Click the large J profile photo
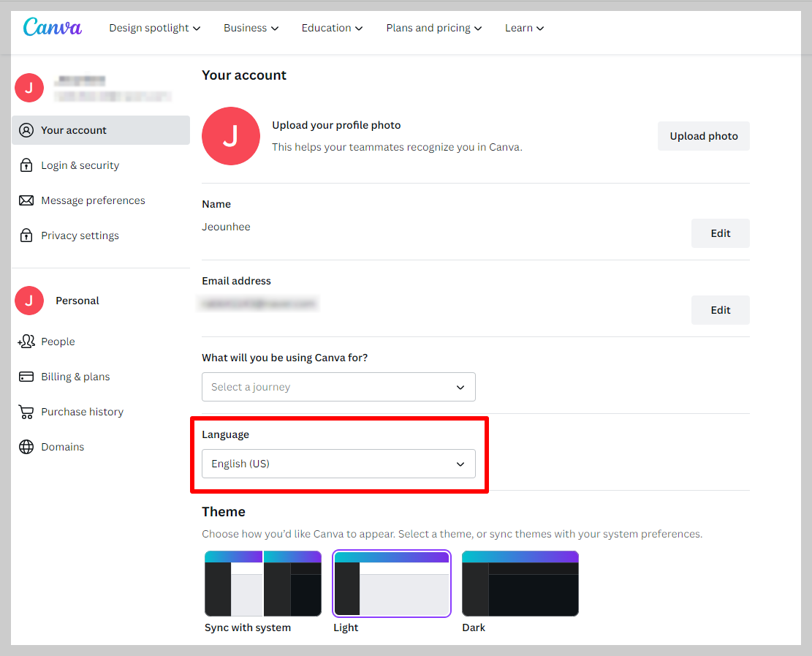Screen dimensions: 812x656 pyautogui.click(x=231, y=136)
